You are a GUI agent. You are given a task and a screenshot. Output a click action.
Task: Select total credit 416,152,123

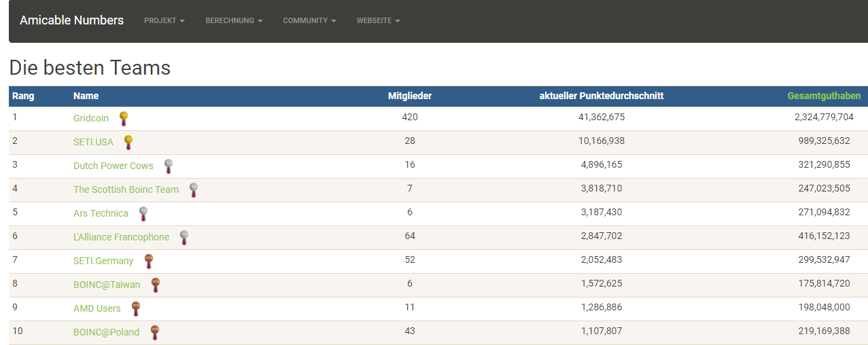tap(824, 236)
